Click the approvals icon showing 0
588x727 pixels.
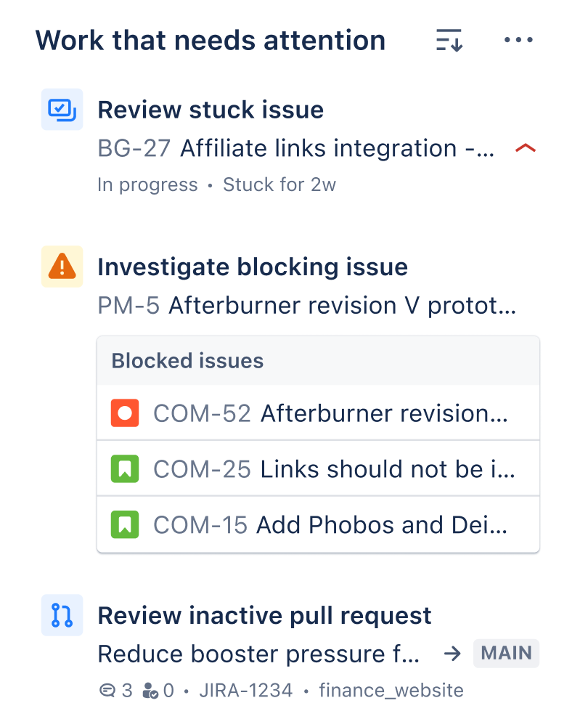click(x=150, y=690)
